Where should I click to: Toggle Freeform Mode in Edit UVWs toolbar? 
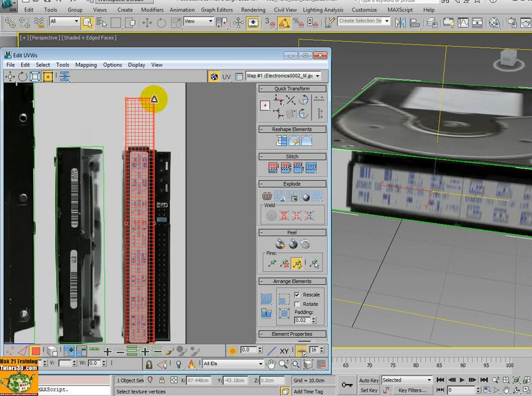click(48, 76)
